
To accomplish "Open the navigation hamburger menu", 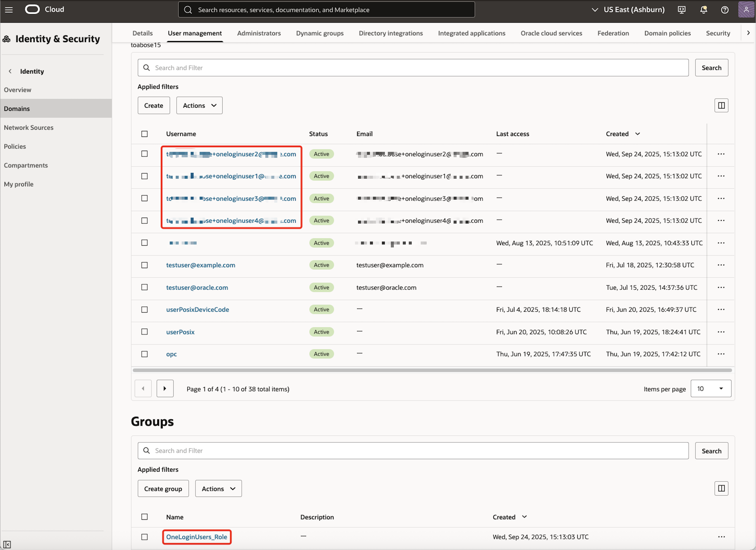I will click(x=9, y=9).
